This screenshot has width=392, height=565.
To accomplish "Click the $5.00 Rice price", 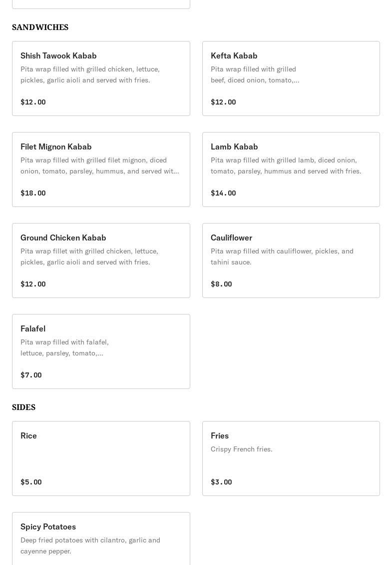I will [x=31, y=482].
